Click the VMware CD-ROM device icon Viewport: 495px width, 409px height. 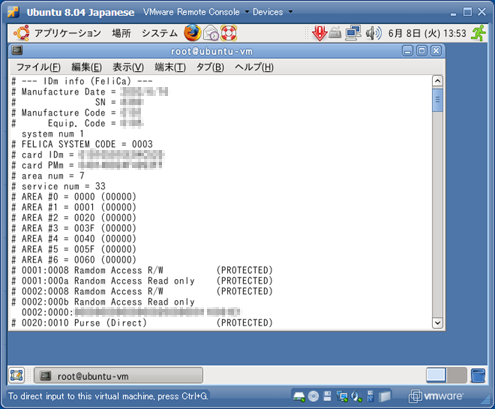click(313, 396)
